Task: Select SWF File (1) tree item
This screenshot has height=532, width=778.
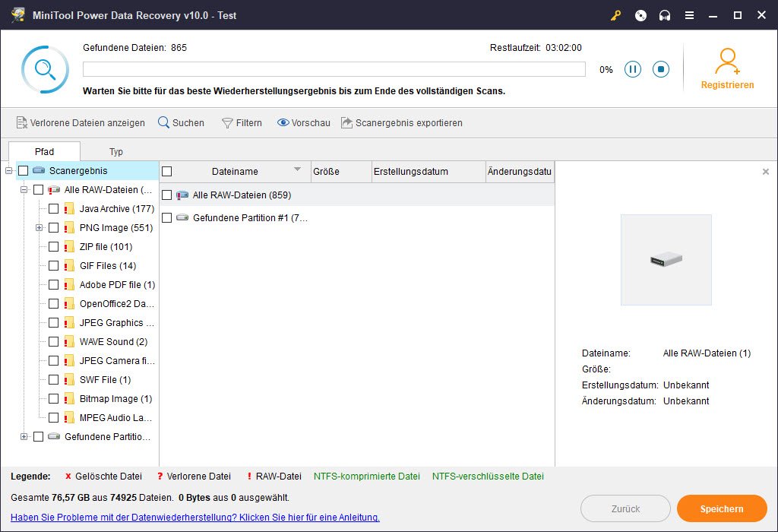Action: point(105,380)
